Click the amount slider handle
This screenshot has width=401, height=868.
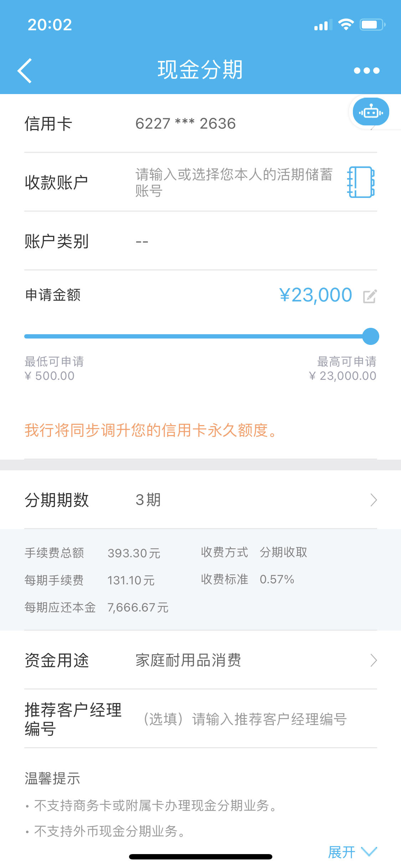370,336
